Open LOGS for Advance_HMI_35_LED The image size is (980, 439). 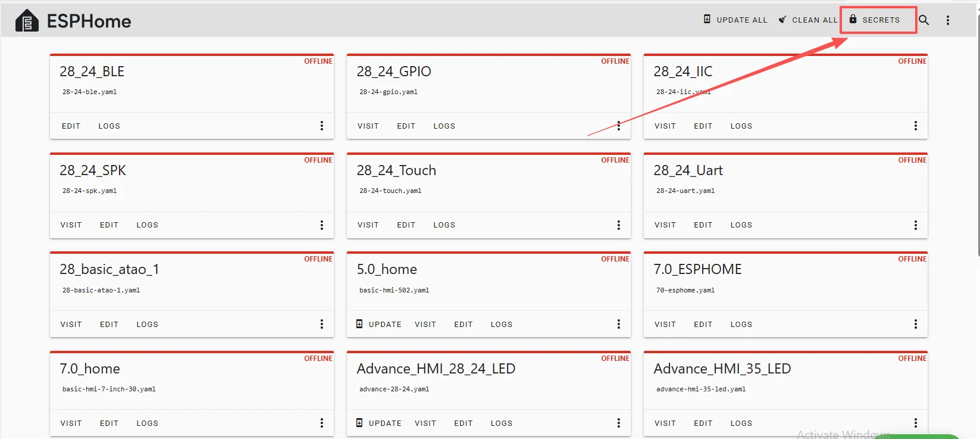coord(741,424)
